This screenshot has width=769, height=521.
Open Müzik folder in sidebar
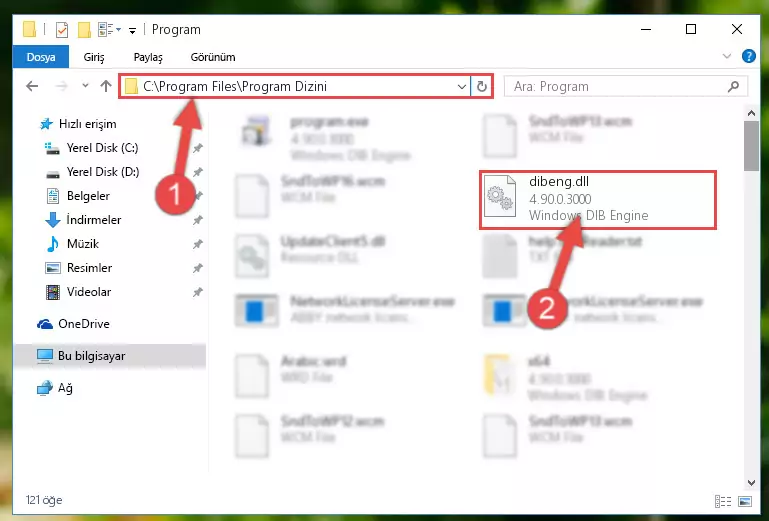(72, 244)
